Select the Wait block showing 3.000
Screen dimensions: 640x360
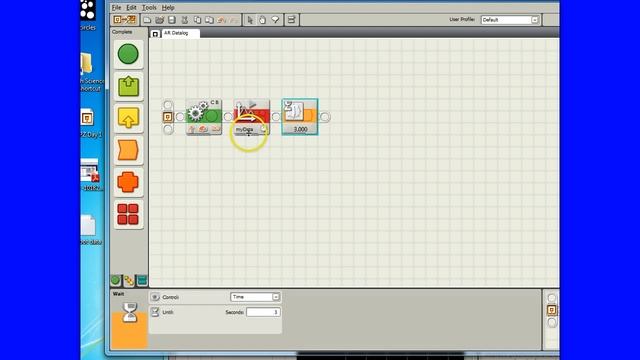coord(300,117)
